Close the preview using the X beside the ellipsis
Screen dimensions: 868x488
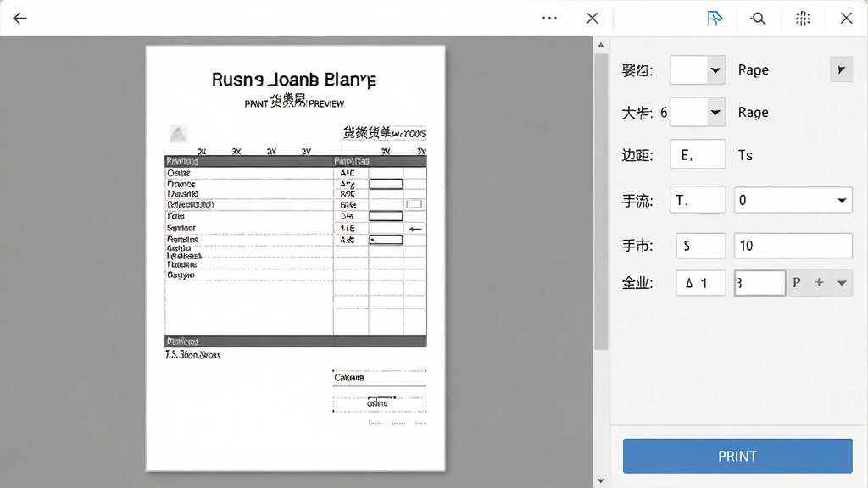pyautogui.click(x=593, y=19)
